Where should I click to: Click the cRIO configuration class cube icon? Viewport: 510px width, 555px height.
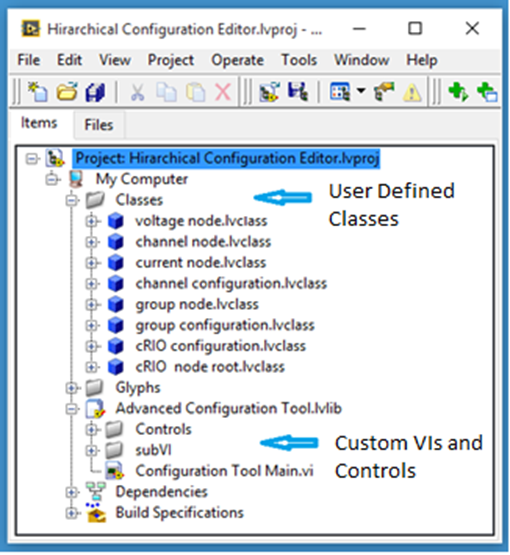click(x=116, y=346)
